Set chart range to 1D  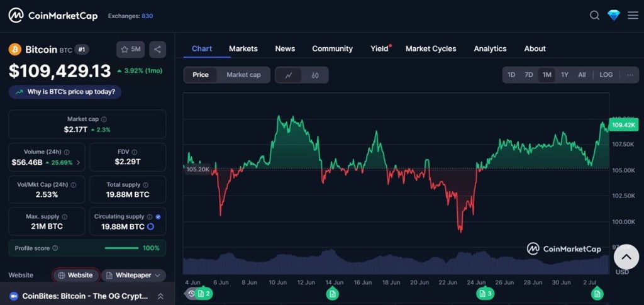511,75
